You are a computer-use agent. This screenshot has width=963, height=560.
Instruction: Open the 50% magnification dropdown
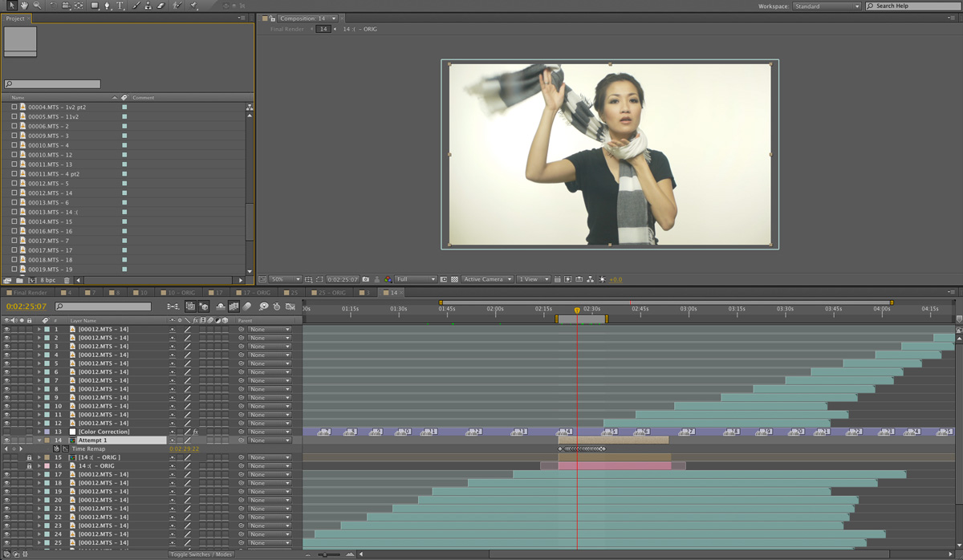285,279
